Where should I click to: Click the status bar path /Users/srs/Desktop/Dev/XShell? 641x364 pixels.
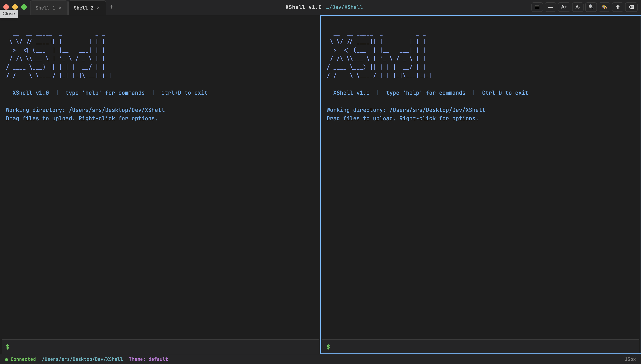click(x=82, y=359)
